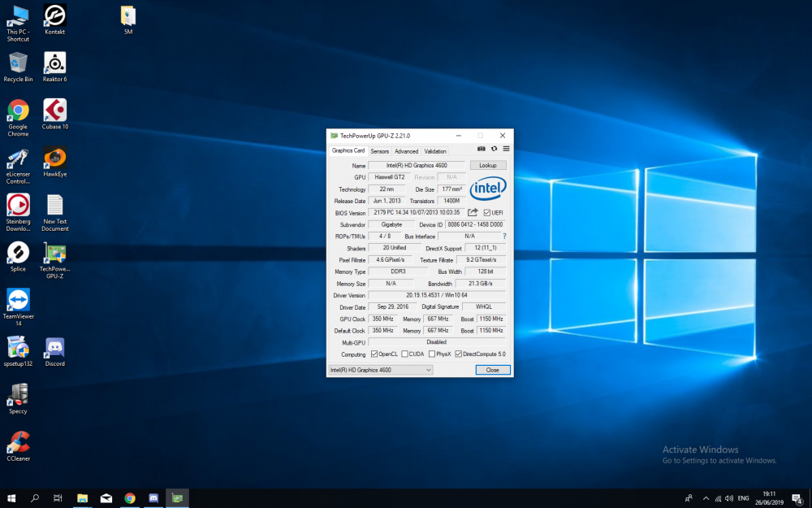Open taskbar search magnifier
This screenshot has width=812, height=508.
click(x=35, y=498)
